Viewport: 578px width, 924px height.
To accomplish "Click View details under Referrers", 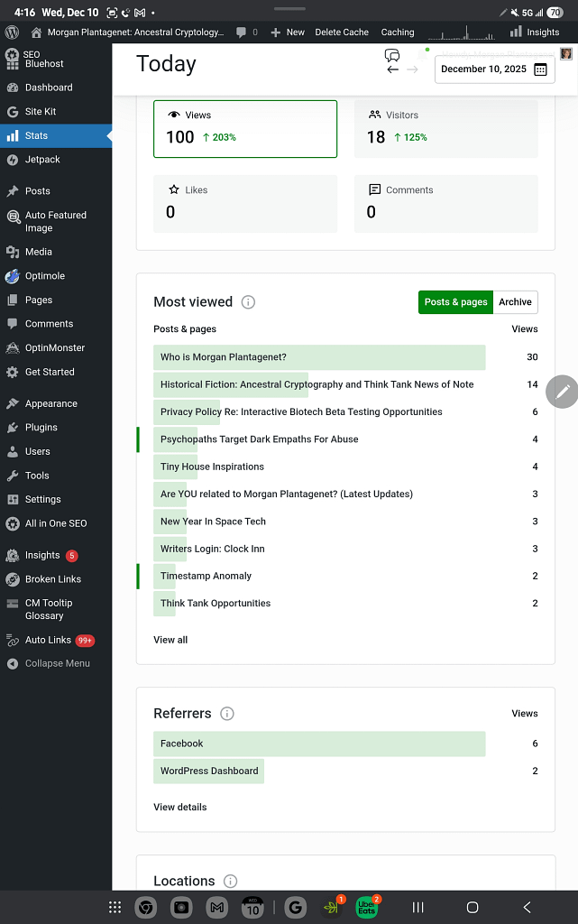I will (179, 807).
